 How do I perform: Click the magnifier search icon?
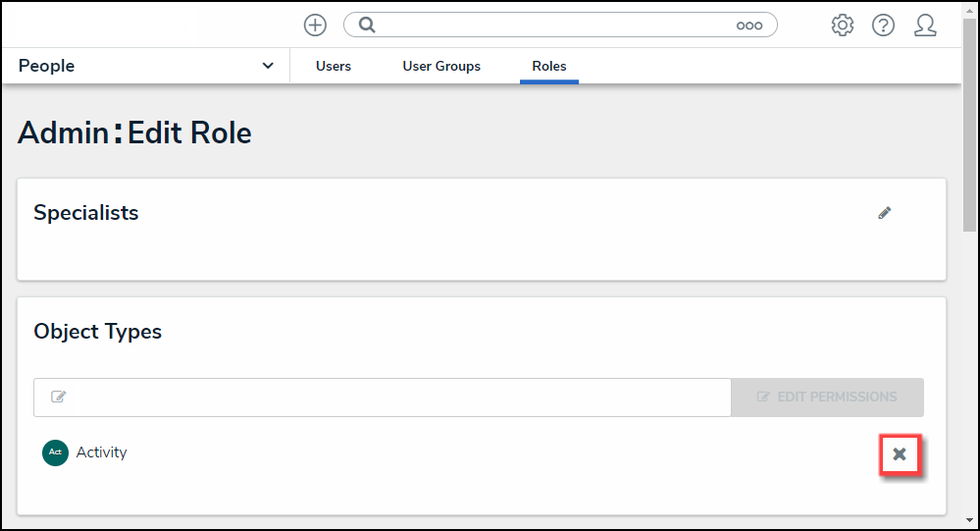click(x=367, y=25)
